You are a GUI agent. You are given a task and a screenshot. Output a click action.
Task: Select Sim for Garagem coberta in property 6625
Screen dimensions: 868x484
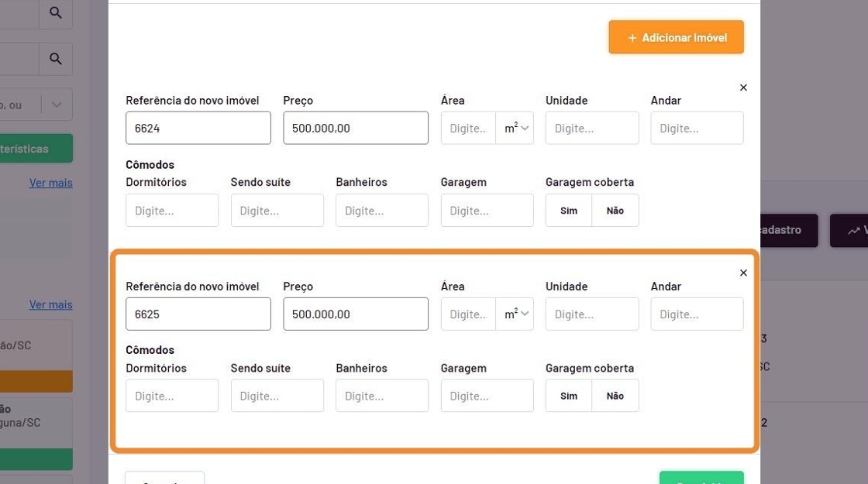click(x=569, y=396)
